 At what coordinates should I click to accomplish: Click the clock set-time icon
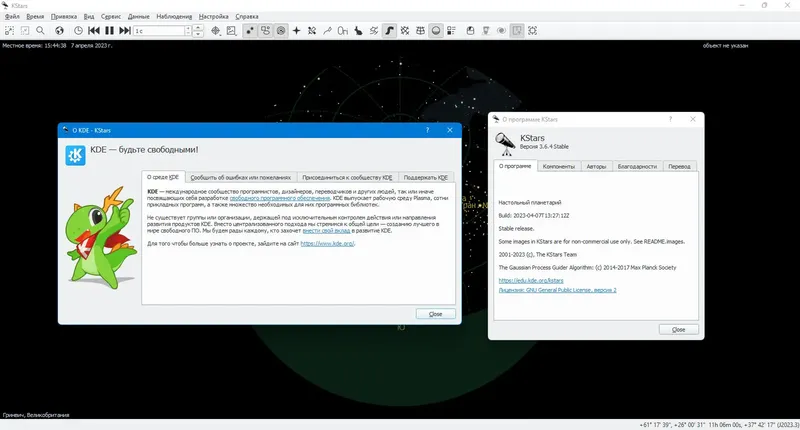78,31
